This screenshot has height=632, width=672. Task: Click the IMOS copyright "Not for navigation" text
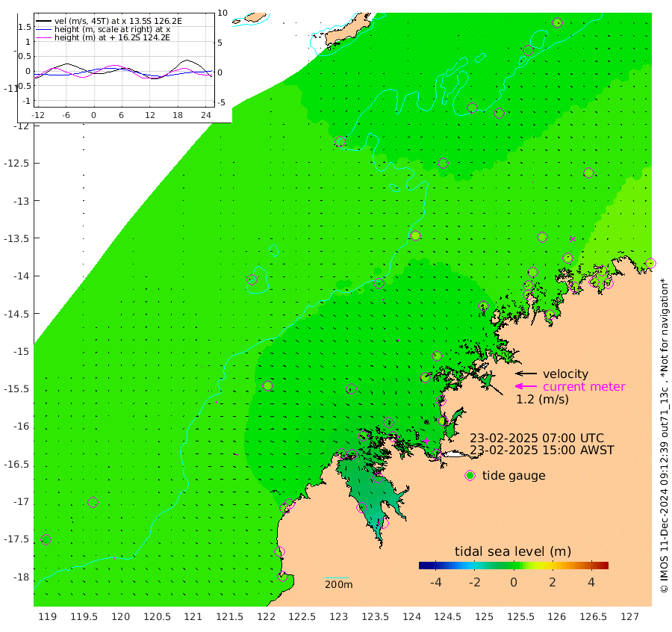click(x=664, y=436)
